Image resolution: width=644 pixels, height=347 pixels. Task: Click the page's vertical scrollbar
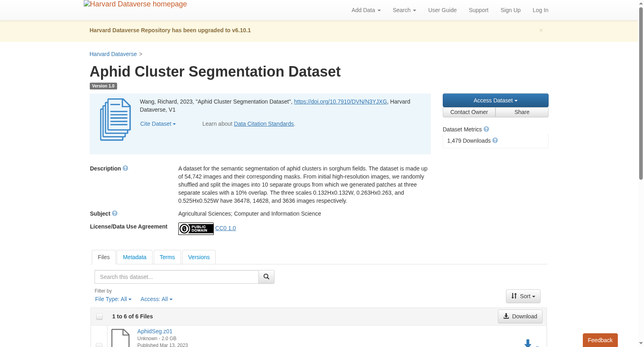641,93
